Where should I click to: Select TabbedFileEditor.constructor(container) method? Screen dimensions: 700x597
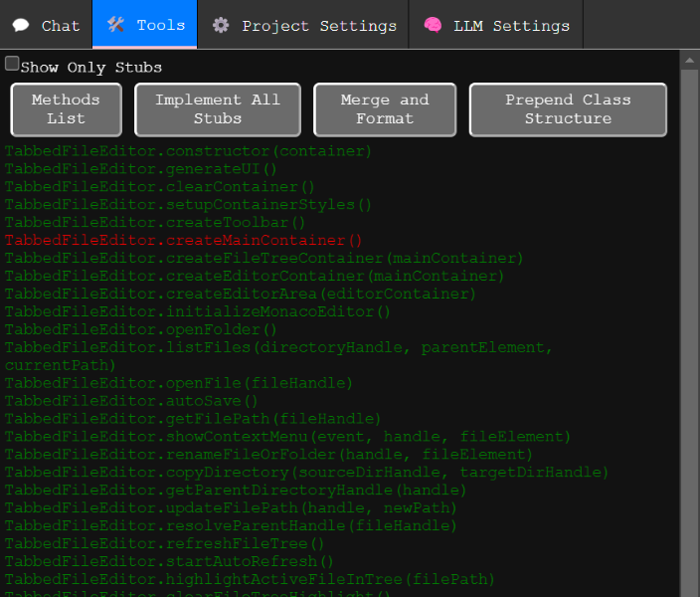[x=188, y=151]
